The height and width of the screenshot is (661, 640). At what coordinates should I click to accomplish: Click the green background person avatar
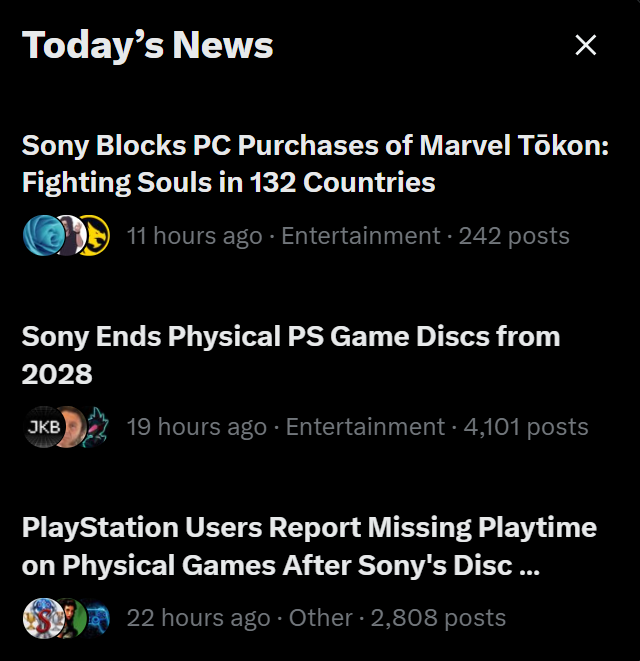tap(73, 618)
